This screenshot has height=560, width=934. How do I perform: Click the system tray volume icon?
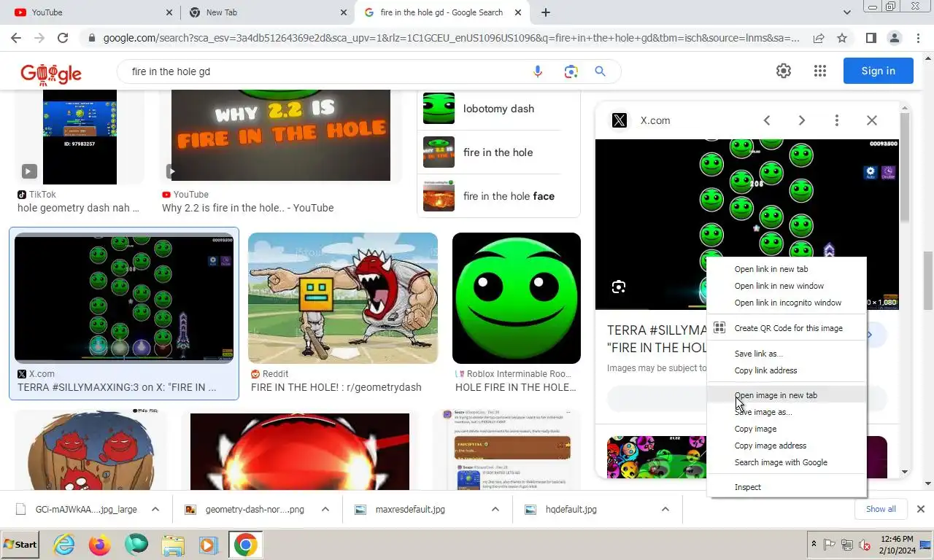pyautogui.click(x=865, y=544)
